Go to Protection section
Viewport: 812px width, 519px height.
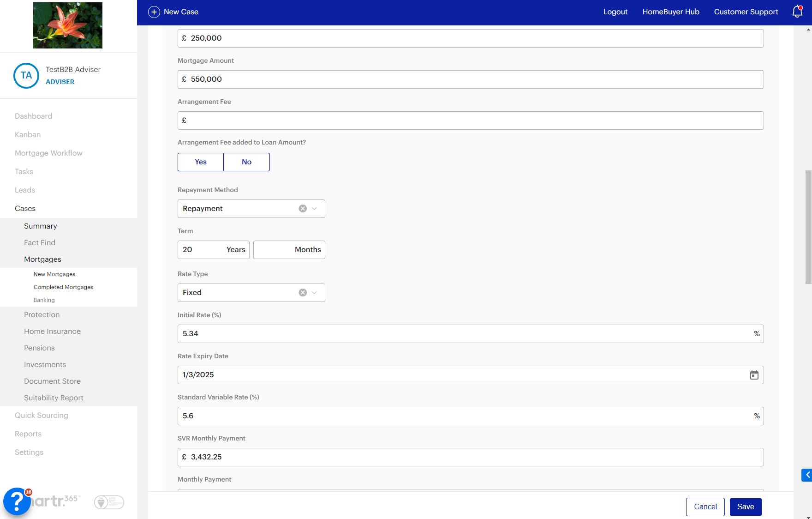[42, 315]
